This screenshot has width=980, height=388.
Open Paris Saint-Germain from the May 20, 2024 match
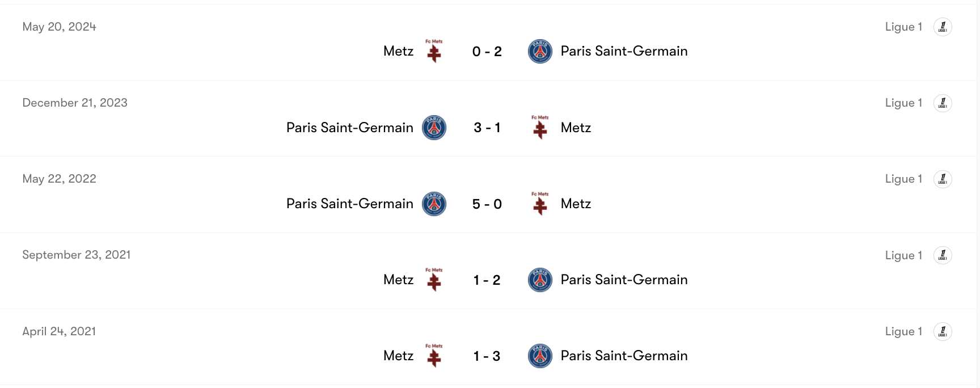point(624,51)
